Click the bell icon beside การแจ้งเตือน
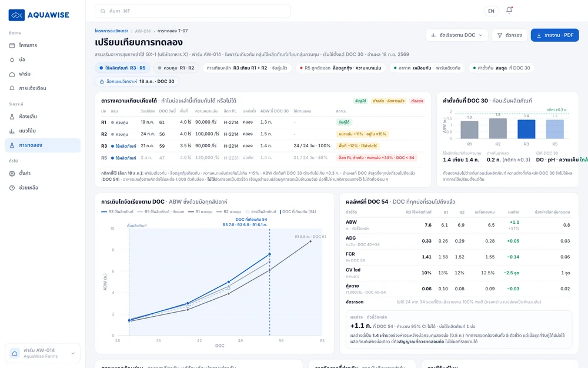 tap(12, 88)
